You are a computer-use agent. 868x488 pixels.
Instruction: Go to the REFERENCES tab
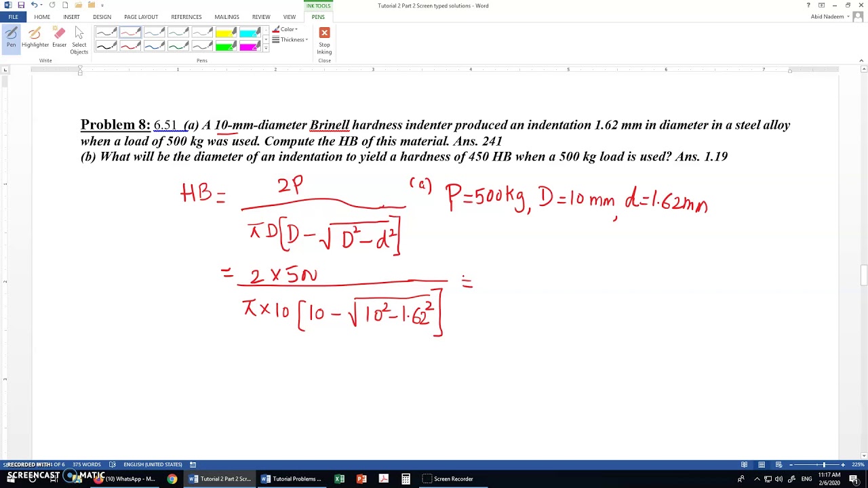coord(186,17)
